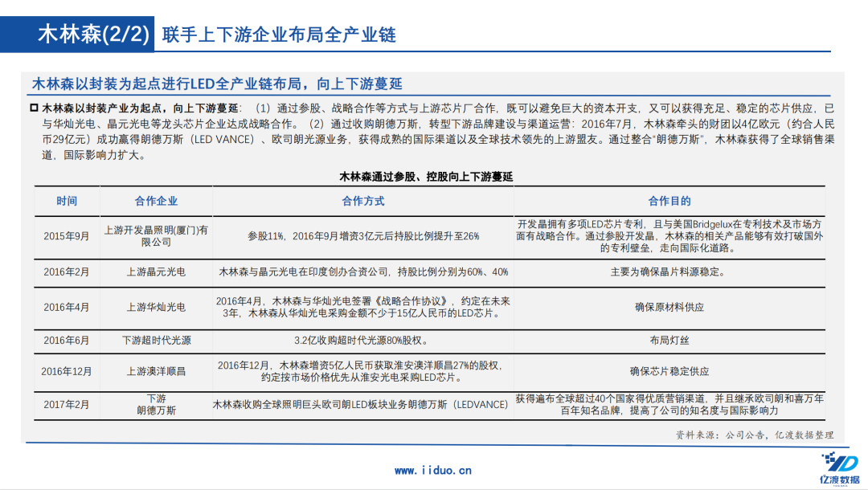Image resolution: width=868 pixels, height=490 pixels.
Task: Click the cell 下游朗德万斯
Action: click(156, 405)
